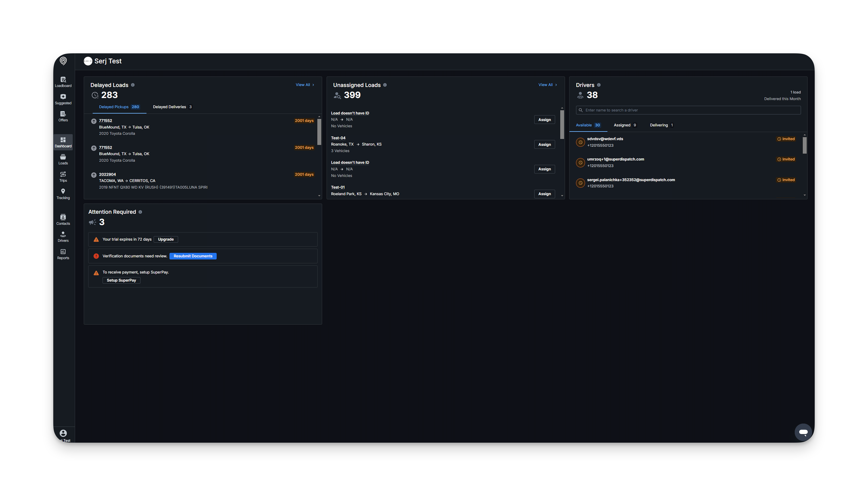
Task: Assign the Test-04 load
Action: [x=544, y=144]
